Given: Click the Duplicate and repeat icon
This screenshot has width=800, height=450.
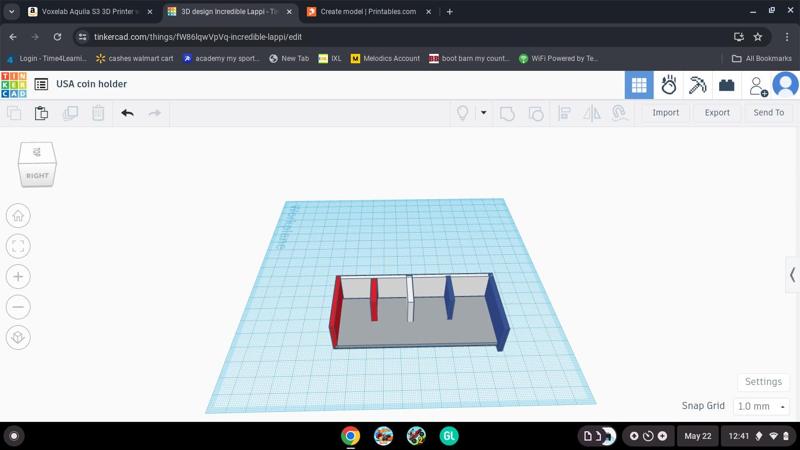Looking at the screenshot, I should (x=70, y=113).
